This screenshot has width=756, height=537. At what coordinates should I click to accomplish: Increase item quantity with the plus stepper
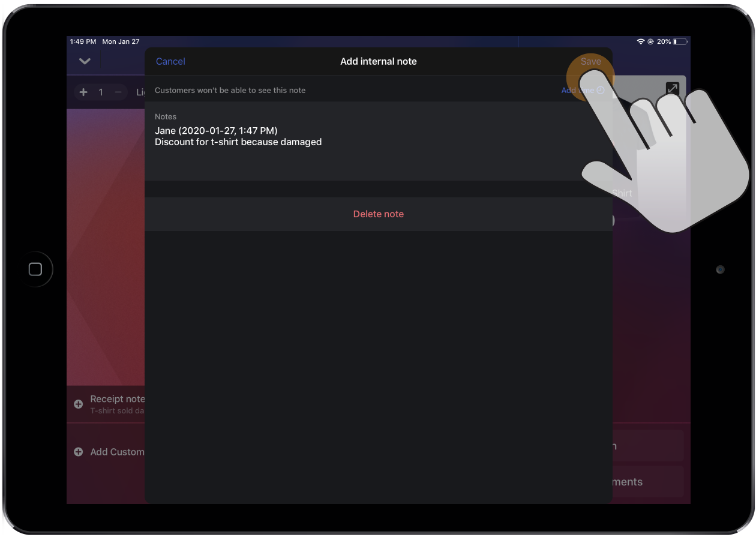point(83,92)
